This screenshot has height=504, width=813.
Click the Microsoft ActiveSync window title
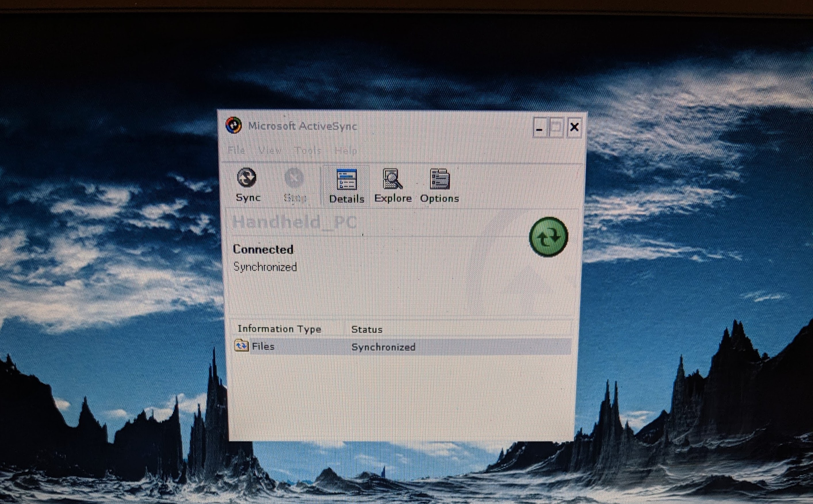pyautogui.click(x=303, y=126)
